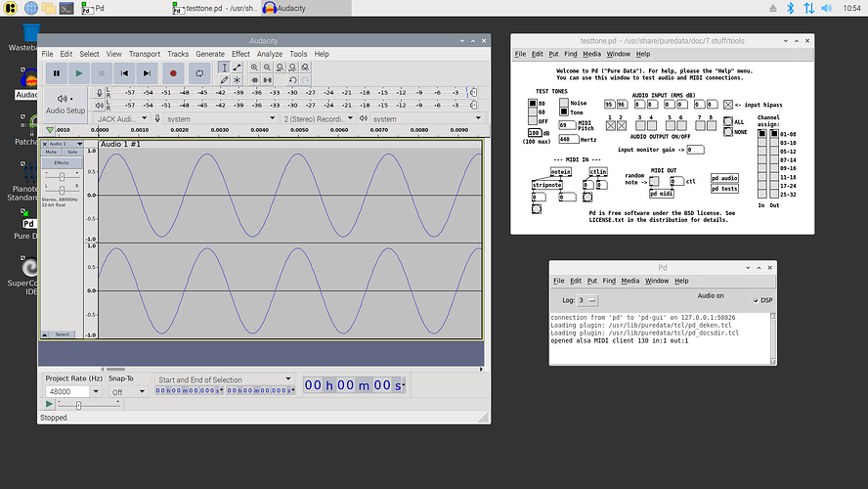Click the ALL outputs bang button

pyautogui.click(x=728, y=121)
